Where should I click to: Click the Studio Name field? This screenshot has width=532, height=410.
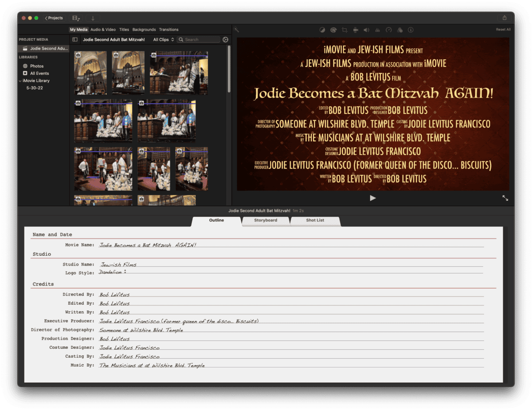coord(291,264)
